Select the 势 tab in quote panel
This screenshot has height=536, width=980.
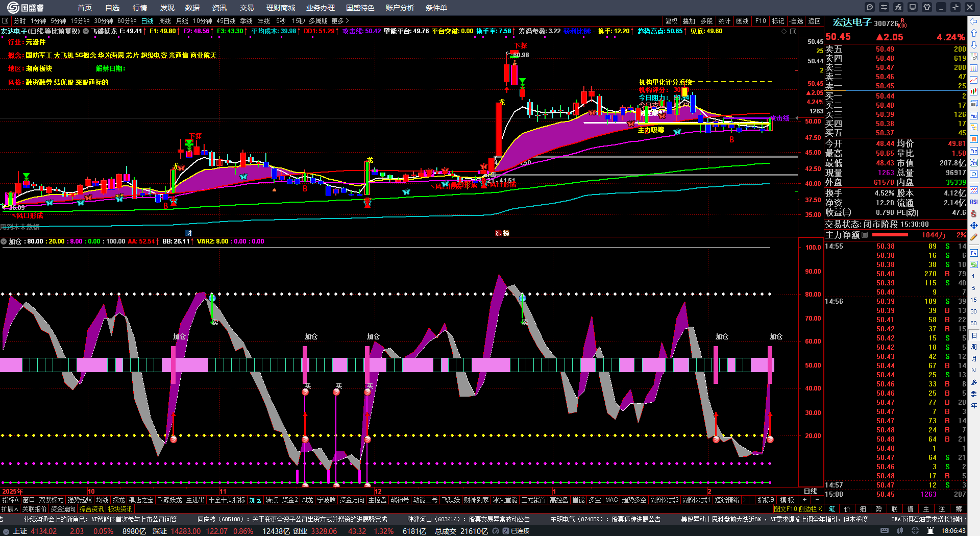[878, 509]
